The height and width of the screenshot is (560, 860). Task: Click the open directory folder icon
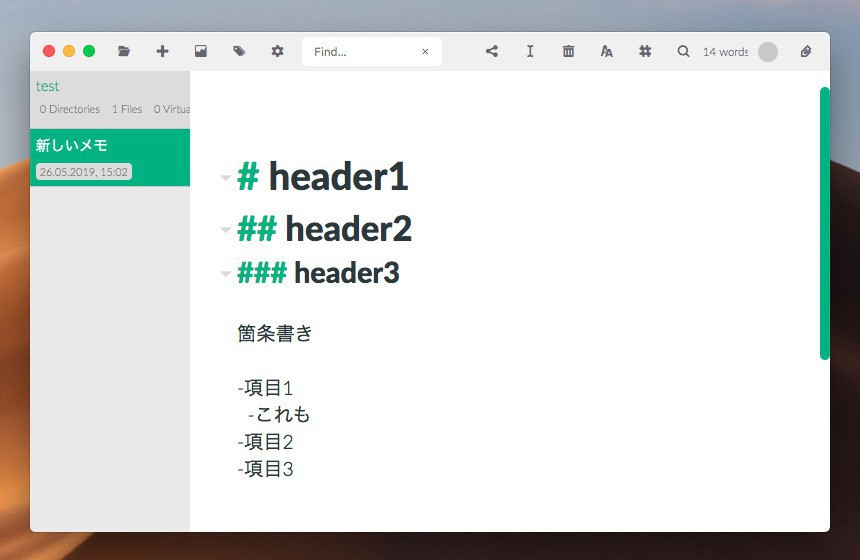124,52
